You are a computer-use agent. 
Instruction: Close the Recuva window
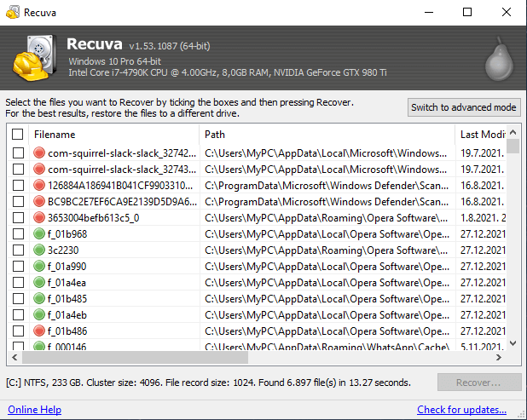[x=507, y=13]
